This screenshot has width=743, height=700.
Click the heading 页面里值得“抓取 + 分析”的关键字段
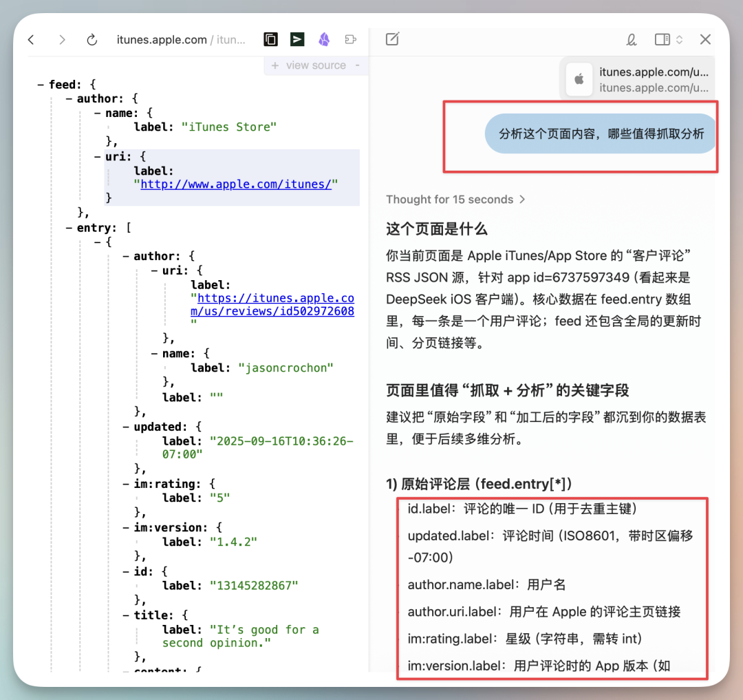click(x=508, y=390)
